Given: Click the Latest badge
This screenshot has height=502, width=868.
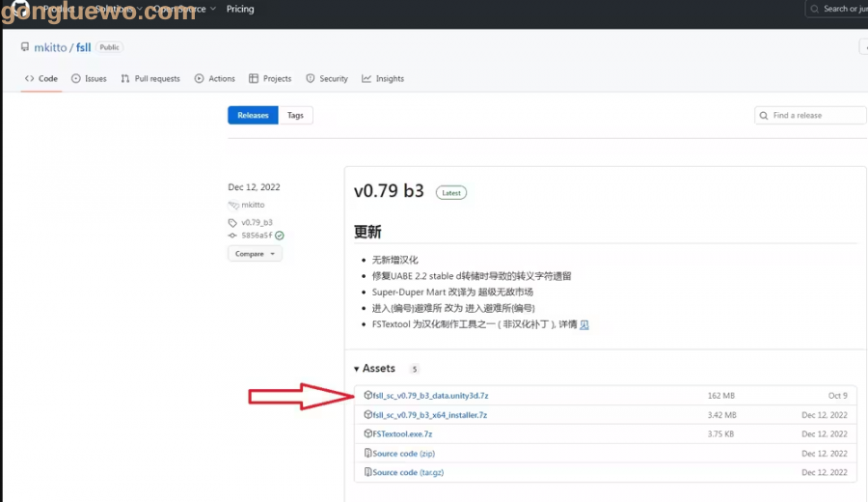Looking at the screenshot, I should point(451,193).
